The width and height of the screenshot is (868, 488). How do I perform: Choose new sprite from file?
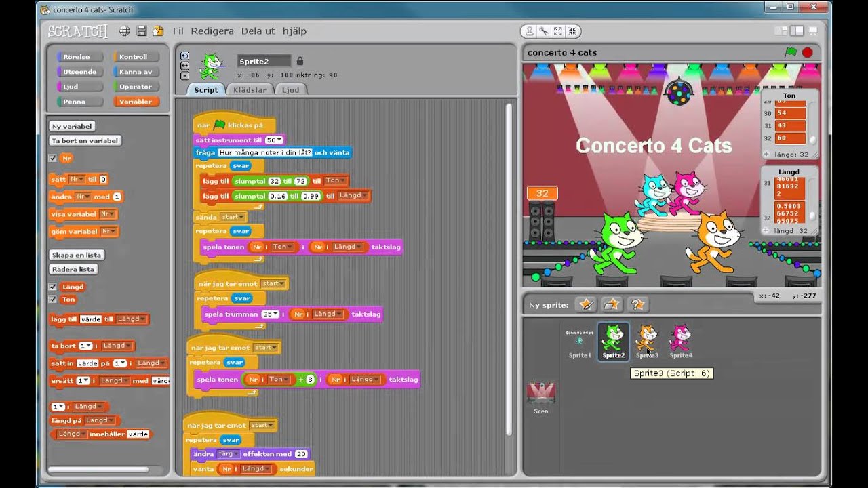tap(612, 304)
